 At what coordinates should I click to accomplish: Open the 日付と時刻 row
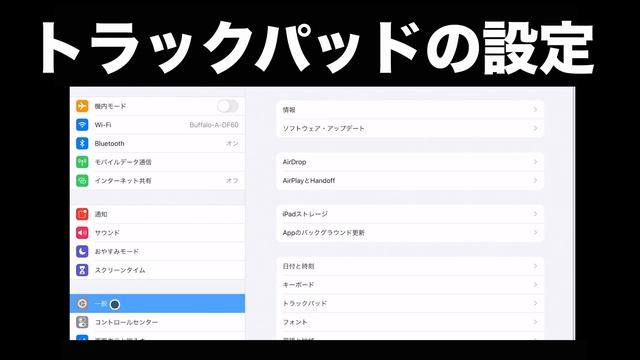(x=410, y=266)
